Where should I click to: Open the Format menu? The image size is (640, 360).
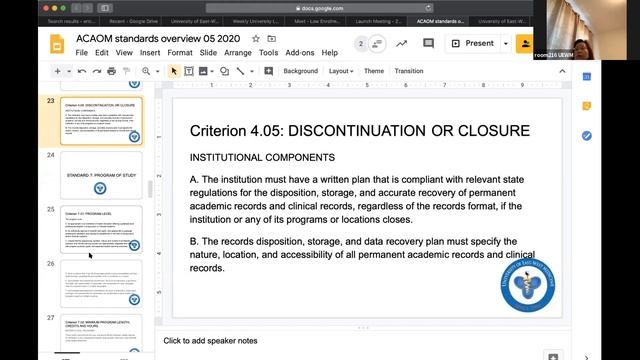click(180, 53)
